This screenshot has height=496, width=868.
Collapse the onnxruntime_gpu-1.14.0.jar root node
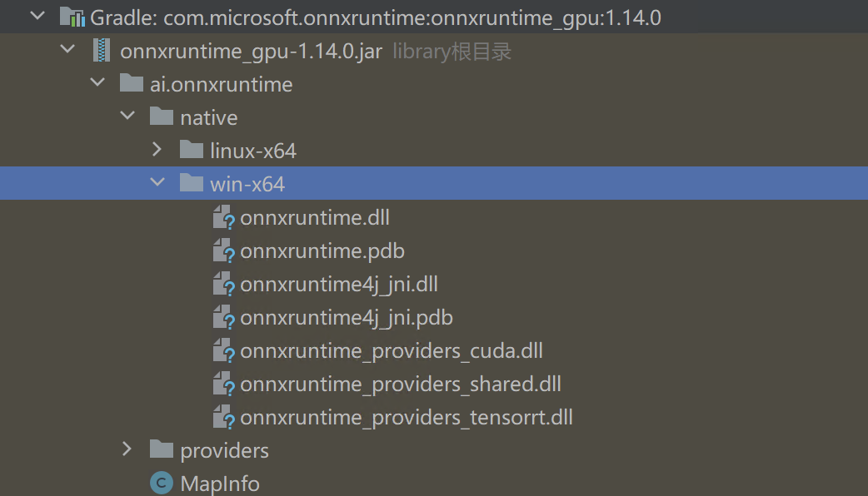tap(67, 48)
